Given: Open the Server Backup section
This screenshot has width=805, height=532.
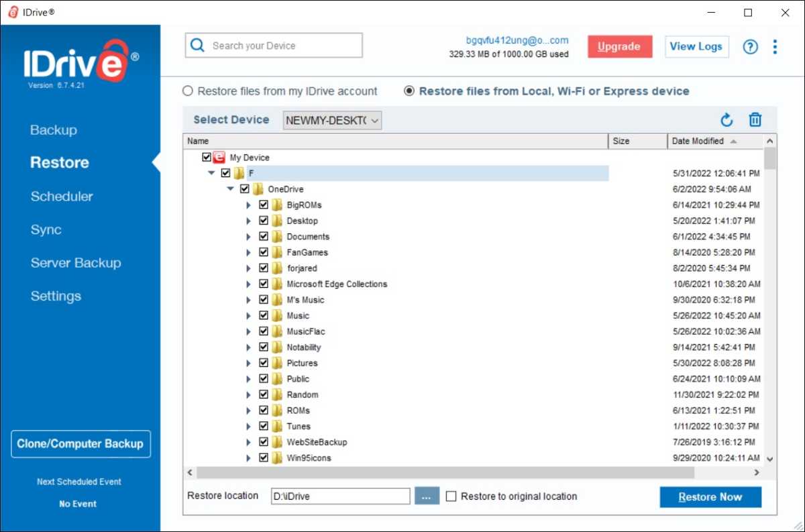Looking at the screenshot, I should tap(76, 263).
